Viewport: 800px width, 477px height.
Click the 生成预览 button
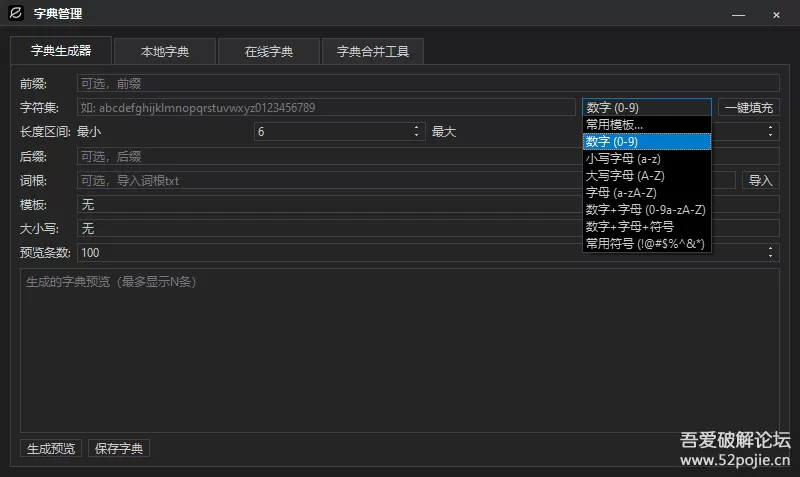coord(51,448)
